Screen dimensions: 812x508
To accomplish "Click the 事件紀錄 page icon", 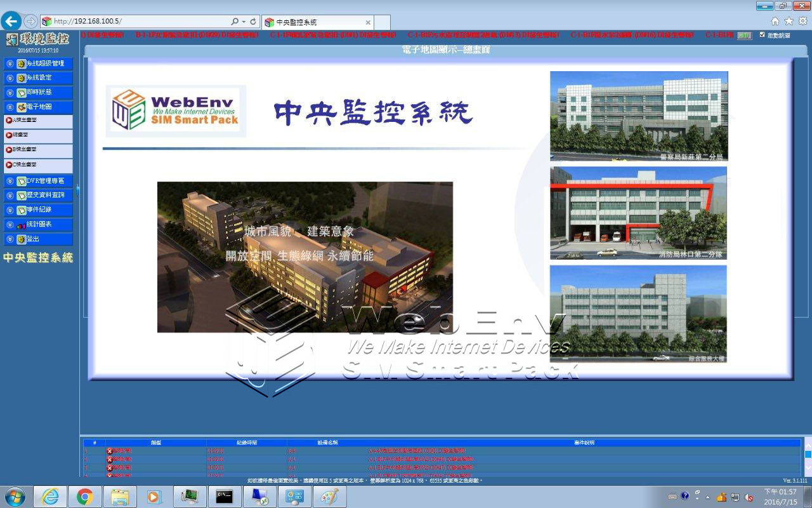I will [x=21, y=210].
